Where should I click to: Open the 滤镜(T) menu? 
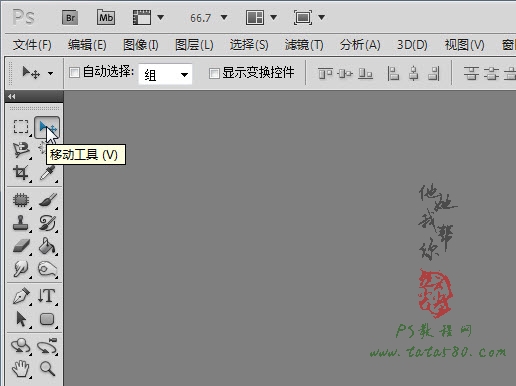point(304,45)
